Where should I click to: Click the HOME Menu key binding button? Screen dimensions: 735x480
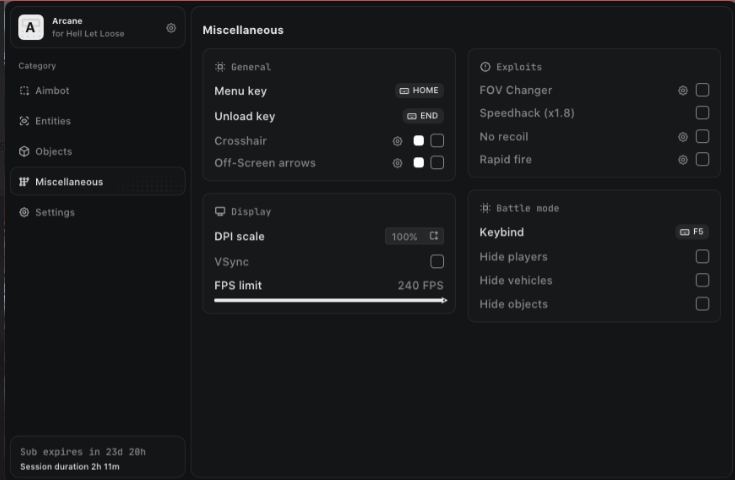[x=419, y=90]
